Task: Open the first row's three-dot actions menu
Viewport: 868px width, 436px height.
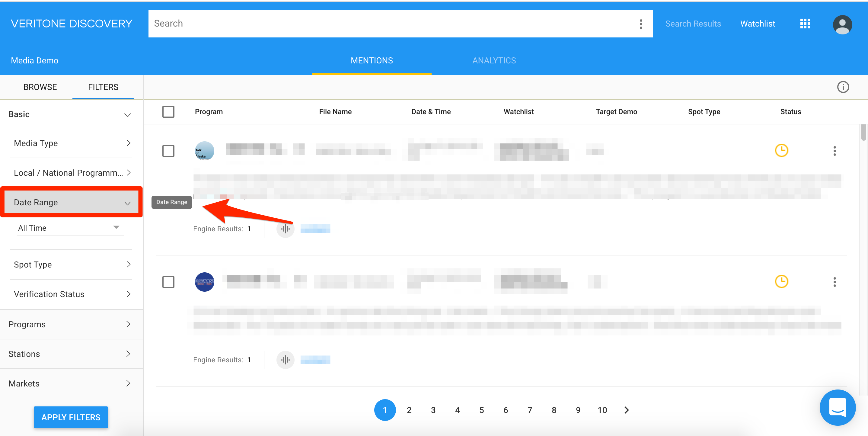Action: tap(834, 151)
